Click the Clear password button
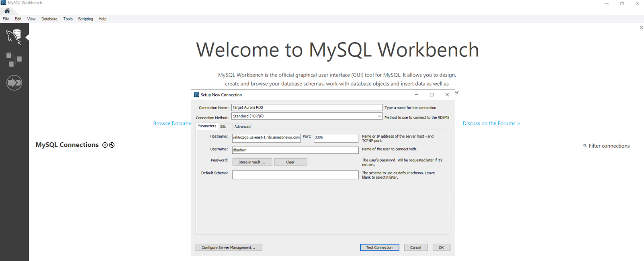The image size is (644, 261). (290, 162)
